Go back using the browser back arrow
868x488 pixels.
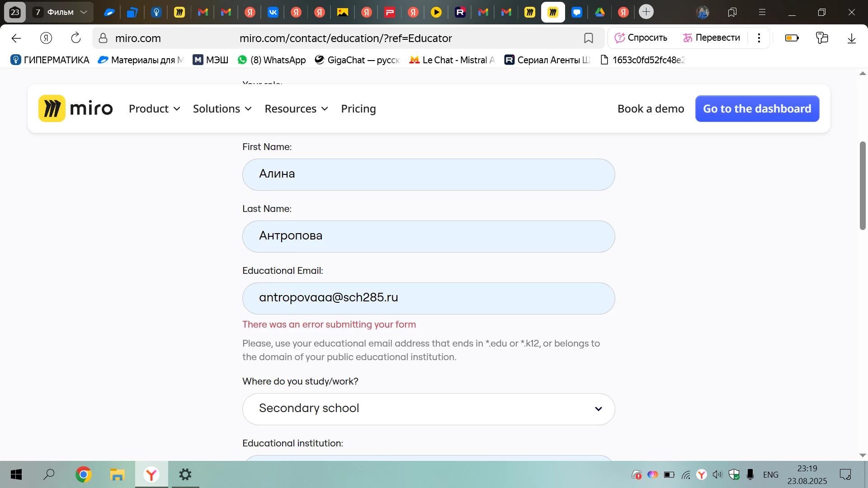pos(16,38)
